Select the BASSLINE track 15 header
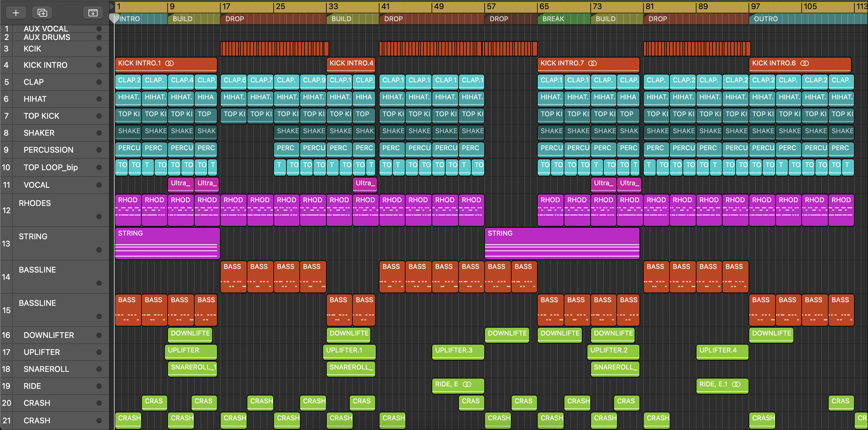Viewport: 868px width, 430px height. click(x=55, y=310)
